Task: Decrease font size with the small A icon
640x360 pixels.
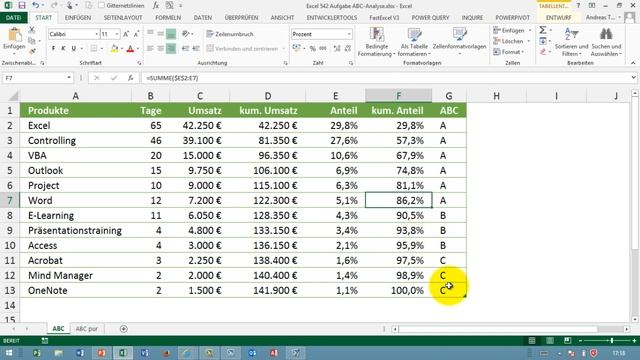Action: (136, 34)
